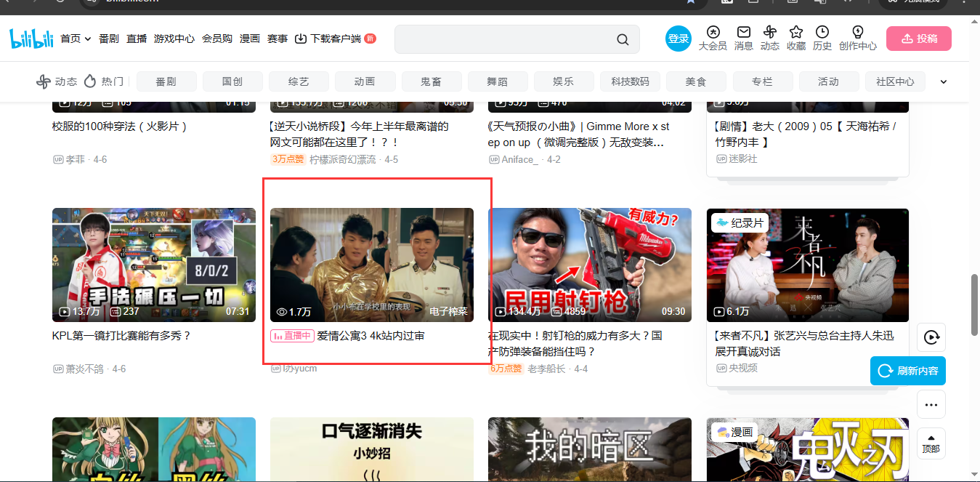Click the 刷新内容 refresh button
This screenshot has width=980, height=482.
pos(908,371)
